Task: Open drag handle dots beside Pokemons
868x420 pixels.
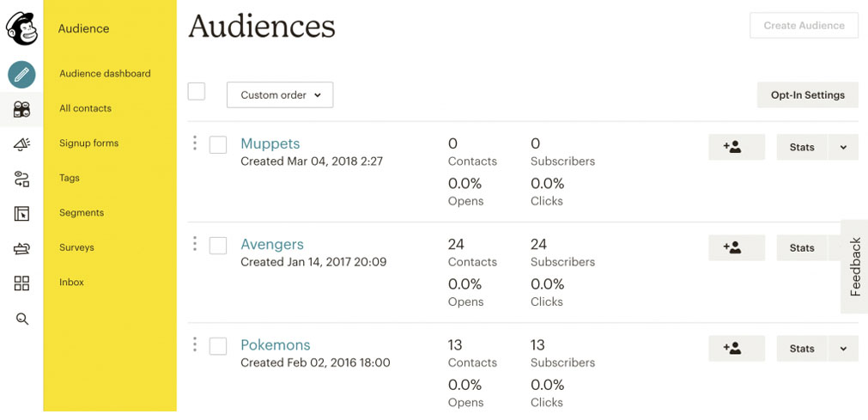Action: point(195,344)
